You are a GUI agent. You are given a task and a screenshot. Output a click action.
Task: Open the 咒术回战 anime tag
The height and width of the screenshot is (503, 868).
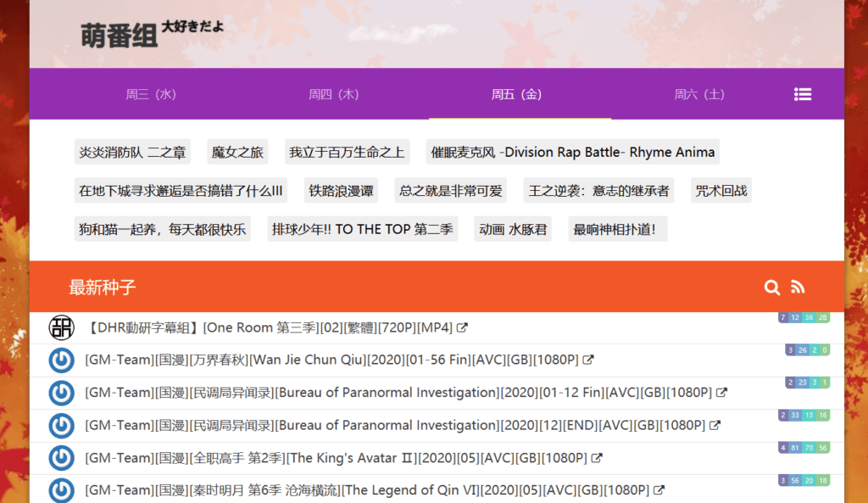721,191
